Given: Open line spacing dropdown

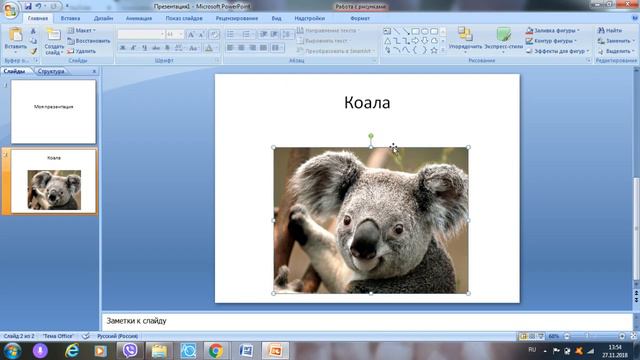Looking at the screenshot, I should click(288, 34).
